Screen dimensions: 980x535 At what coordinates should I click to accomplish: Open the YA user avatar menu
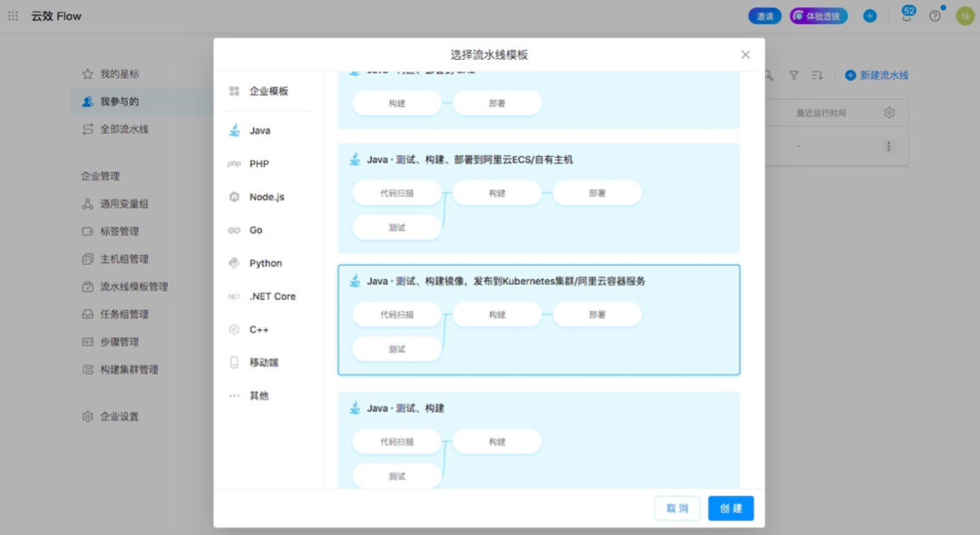965,15
